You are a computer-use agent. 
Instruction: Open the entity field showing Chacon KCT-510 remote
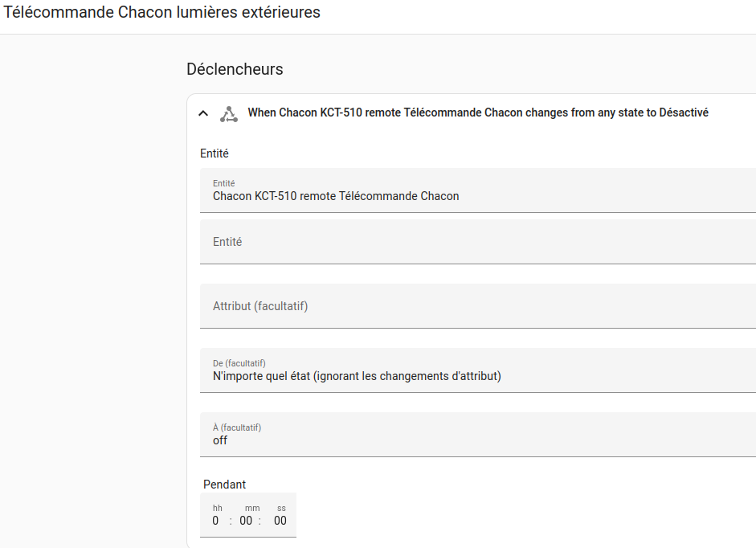coord(478,190)
